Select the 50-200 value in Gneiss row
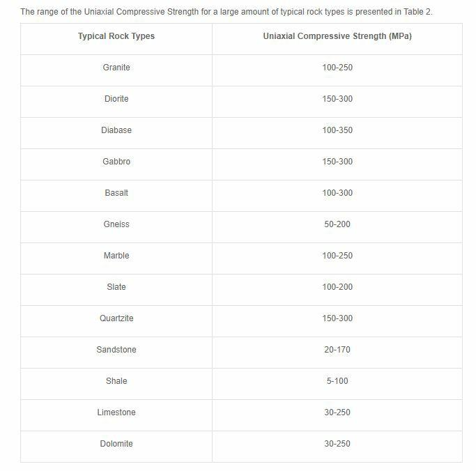The height and width of the screenshot is (471, 476). tap(337, 224)
